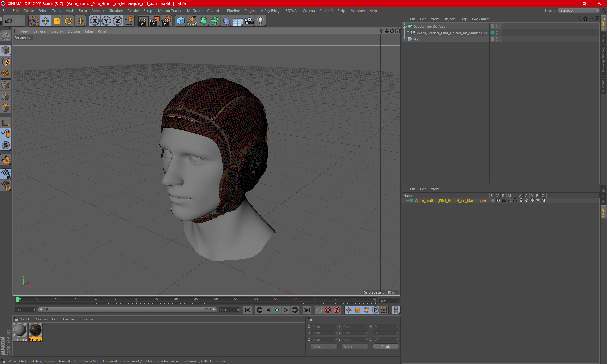The image size is (607, 364).
Task: Render the active view clapperboard icon
Action: (x=143, y=21)
